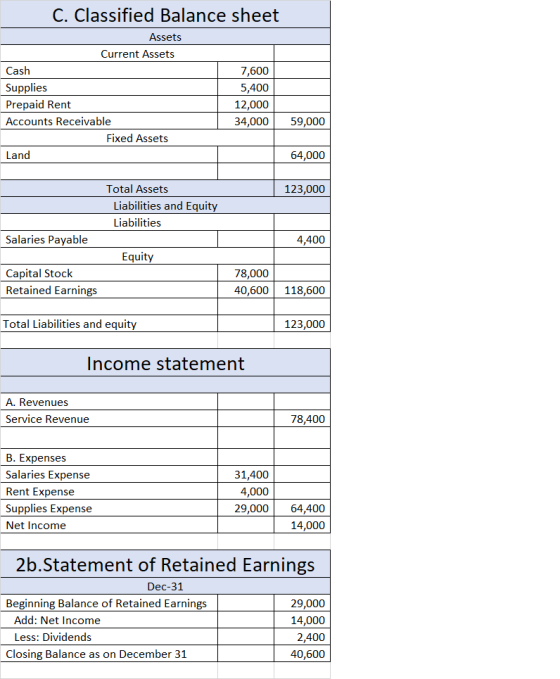Select the 'Income statement' title cell
The image size is (560, 679).
165,363
